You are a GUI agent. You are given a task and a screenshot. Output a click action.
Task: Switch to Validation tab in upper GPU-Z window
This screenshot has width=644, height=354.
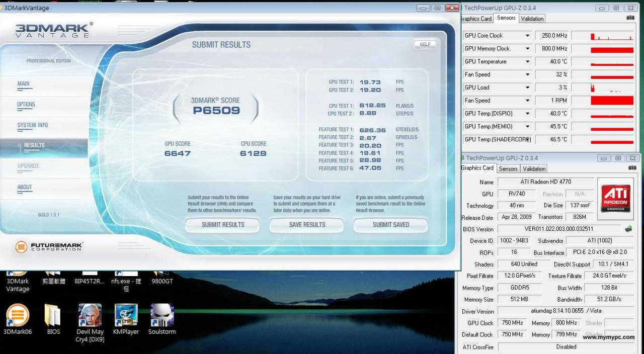(532, 19)
